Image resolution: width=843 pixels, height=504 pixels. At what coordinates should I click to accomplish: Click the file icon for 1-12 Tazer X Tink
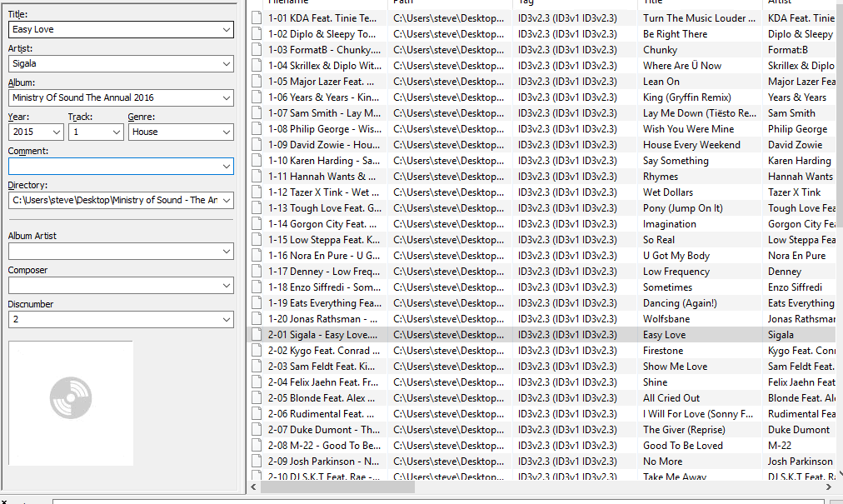pos(257,192)
